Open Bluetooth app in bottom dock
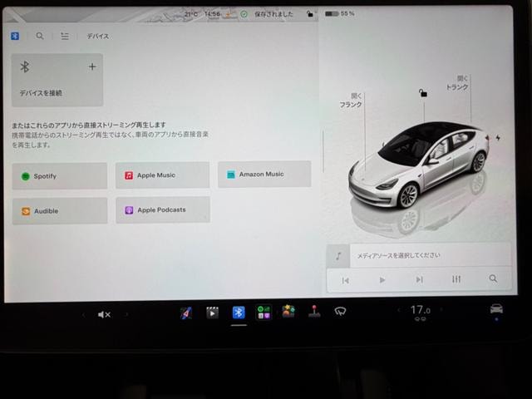This screenshot has height=399, width=532. click(239, 313)
